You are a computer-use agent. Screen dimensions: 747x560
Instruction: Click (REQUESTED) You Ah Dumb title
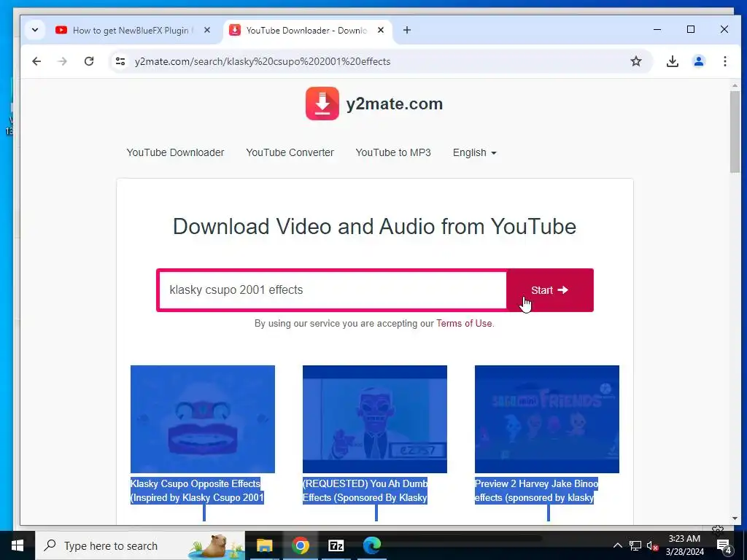(x=365, y=491)
